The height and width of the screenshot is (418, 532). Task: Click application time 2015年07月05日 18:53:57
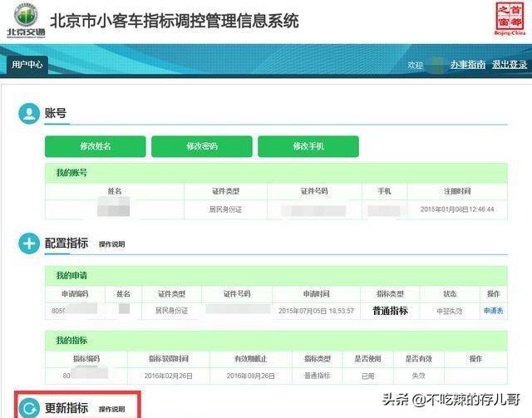pyautogui.click(x=316, y=311)
